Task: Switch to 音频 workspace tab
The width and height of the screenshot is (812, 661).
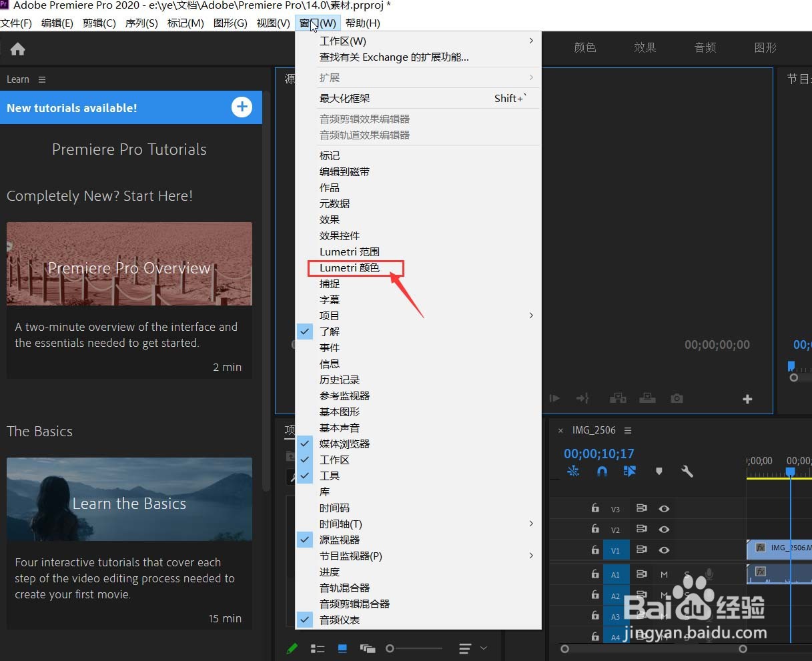Action: click(705, 47)
